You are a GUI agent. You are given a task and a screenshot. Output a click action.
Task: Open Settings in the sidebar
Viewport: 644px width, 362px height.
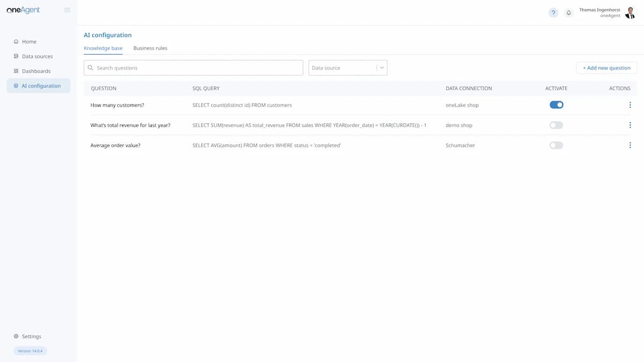pos(31,336)
